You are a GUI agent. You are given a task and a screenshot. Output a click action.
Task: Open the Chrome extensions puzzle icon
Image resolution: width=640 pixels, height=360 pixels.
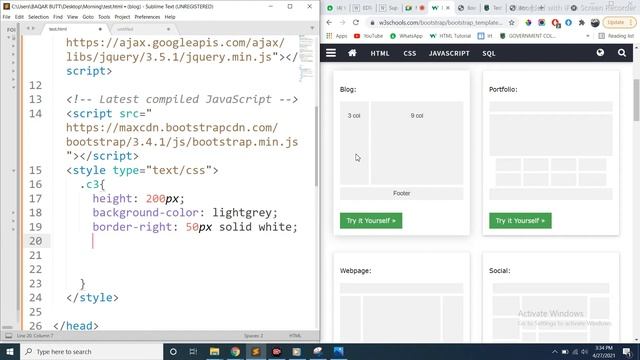[582, 22]
